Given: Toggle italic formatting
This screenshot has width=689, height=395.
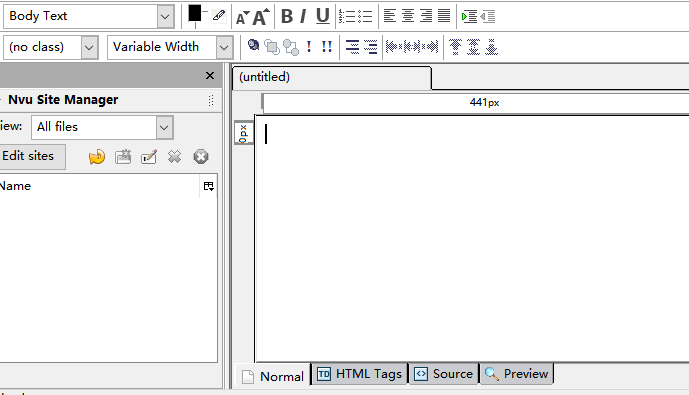Looking at the screenshot, I should (x=303, y=16).
